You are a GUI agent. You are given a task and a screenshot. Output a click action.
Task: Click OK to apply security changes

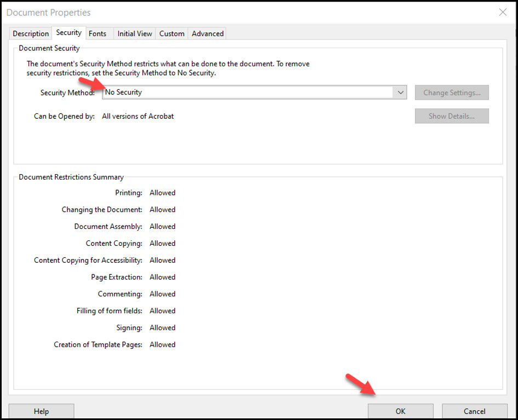pos(400,411)
